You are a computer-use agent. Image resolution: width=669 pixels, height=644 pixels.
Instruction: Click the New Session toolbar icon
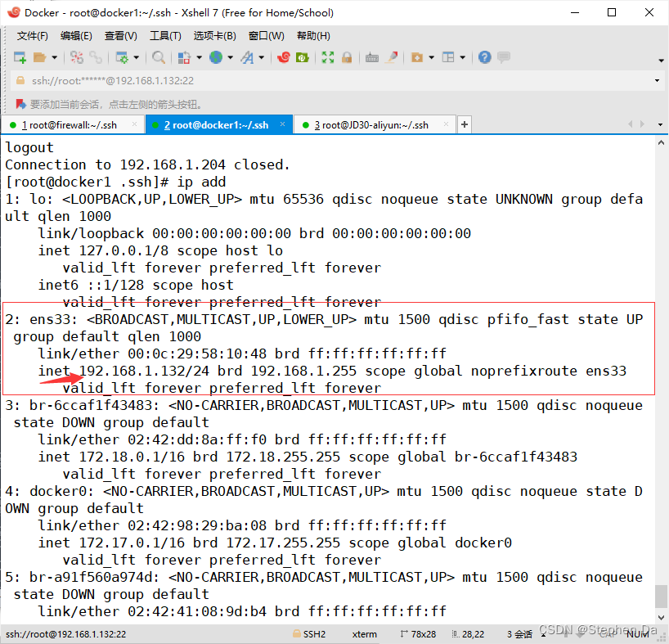pos(20,57)
